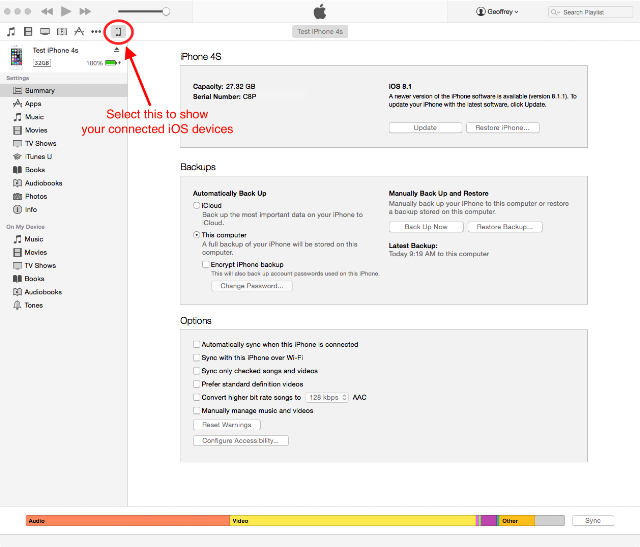This screenshot has height=547, width=640.
Task: Enable Convert higher bit rate songs checkbox
Action: point(197,397)
